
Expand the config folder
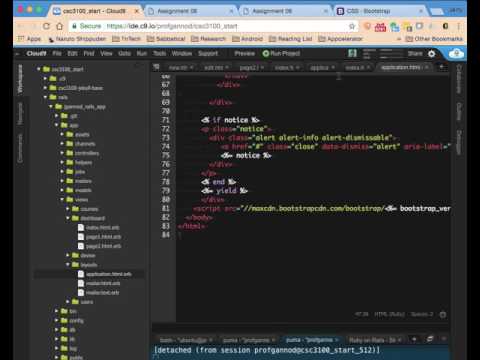pyautogui.click(x=57, y=320)
